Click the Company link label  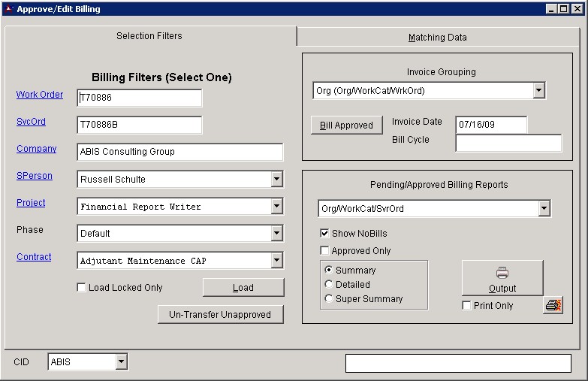36,149
